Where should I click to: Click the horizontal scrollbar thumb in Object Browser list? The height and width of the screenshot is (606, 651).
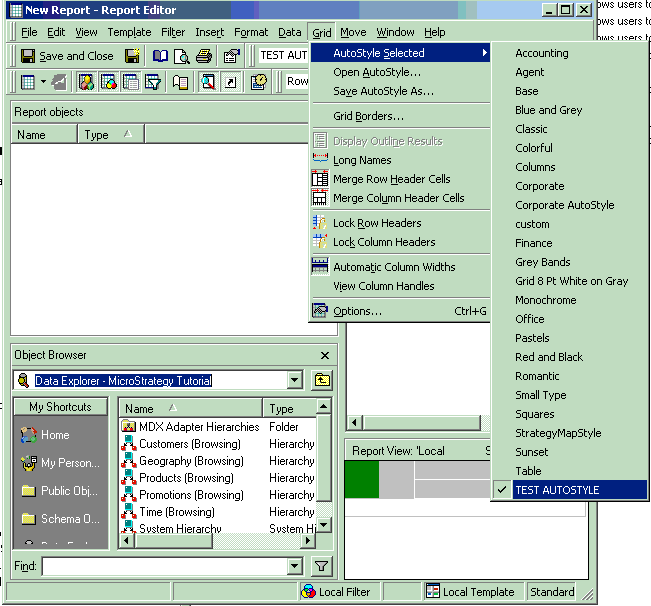point(174,540)
